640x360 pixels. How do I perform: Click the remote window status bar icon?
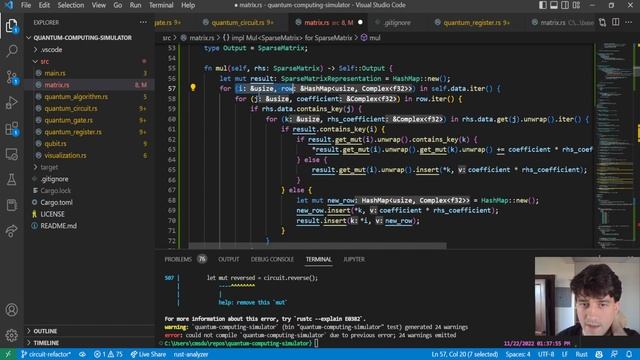click(8, 354)
